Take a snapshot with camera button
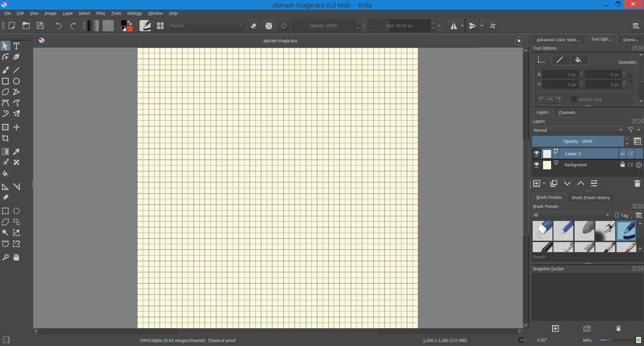644x346 pixels. (x=587, y=329)
